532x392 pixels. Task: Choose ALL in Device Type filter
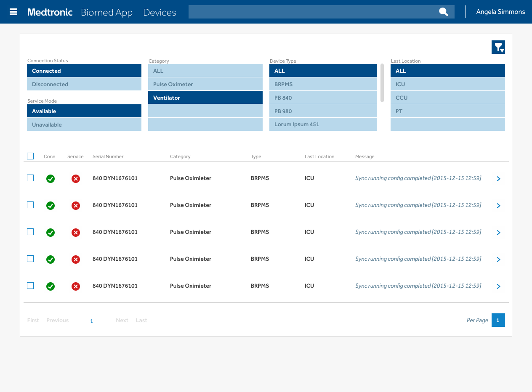323,71
